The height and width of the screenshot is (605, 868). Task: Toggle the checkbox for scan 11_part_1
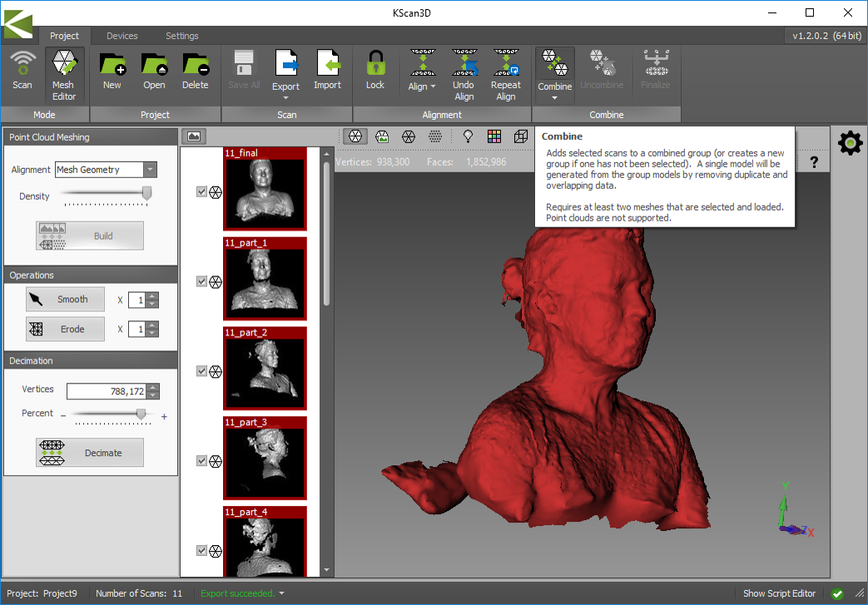pos(201,282)
